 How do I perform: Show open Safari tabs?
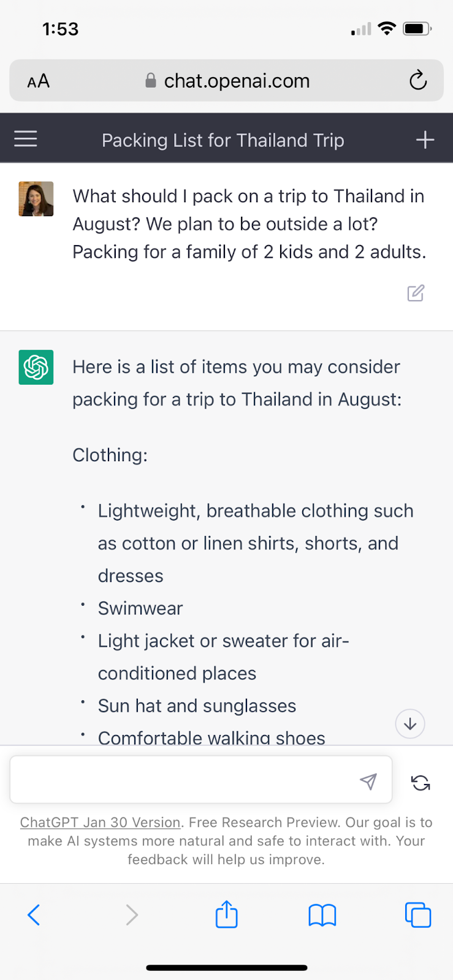418,915
